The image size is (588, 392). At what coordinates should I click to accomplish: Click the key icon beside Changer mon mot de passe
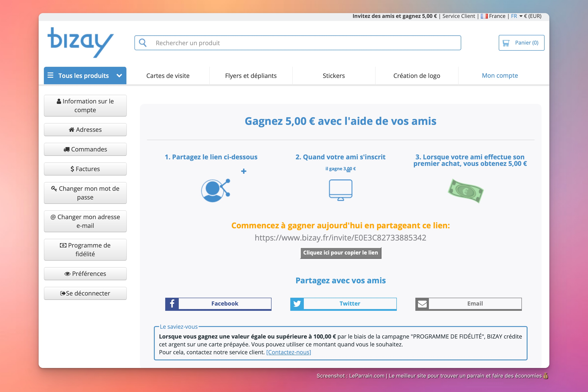coord(54,189)
